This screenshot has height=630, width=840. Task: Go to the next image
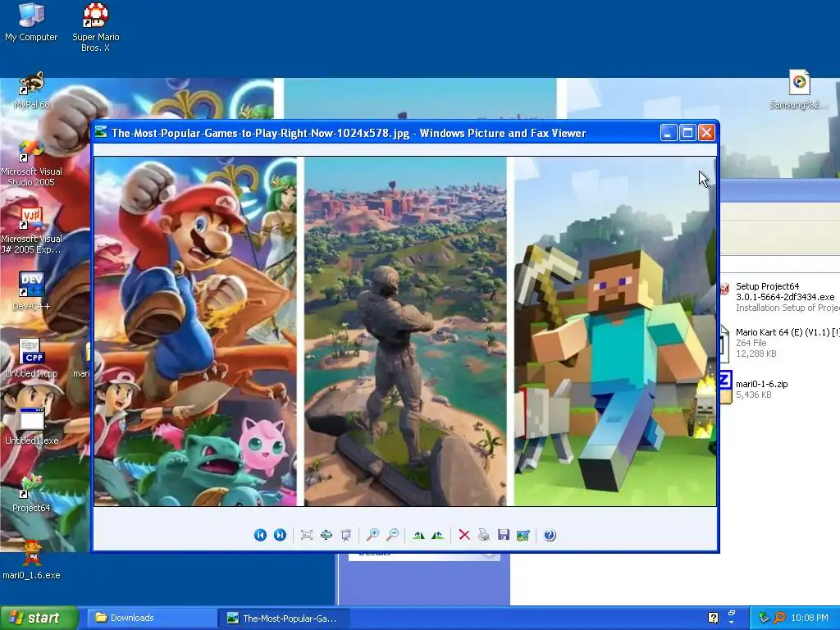pos(280,535)
